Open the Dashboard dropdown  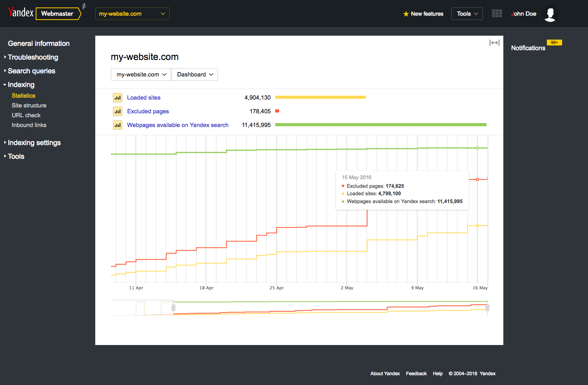click(194, 74)
